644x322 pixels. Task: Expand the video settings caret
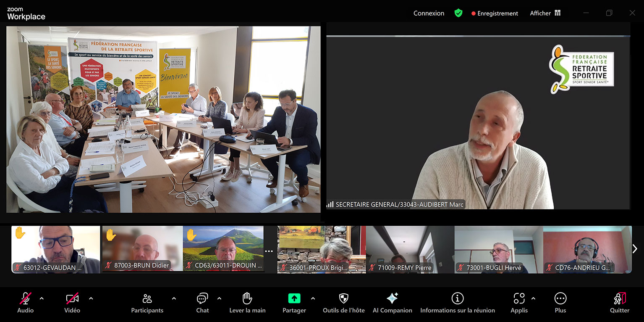pyautogui.click(x=91, y=298)
